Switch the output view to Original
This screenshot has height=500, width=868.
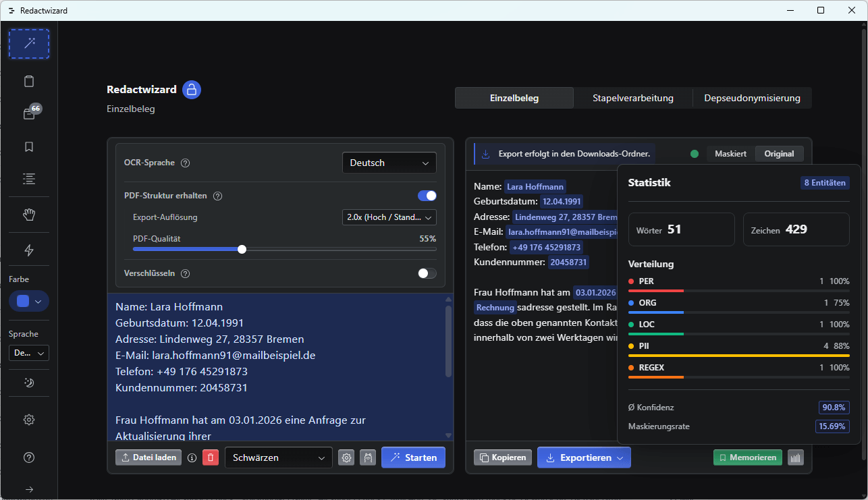779,154
